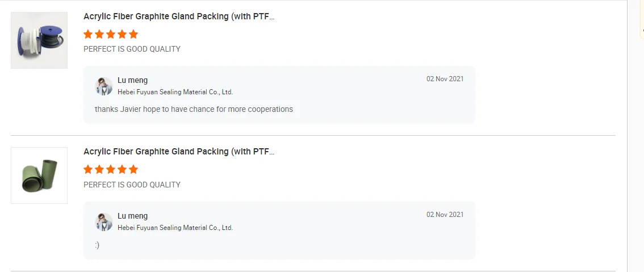Click the 'thanks Javier hope to have chance' reply text

(194, 109)
